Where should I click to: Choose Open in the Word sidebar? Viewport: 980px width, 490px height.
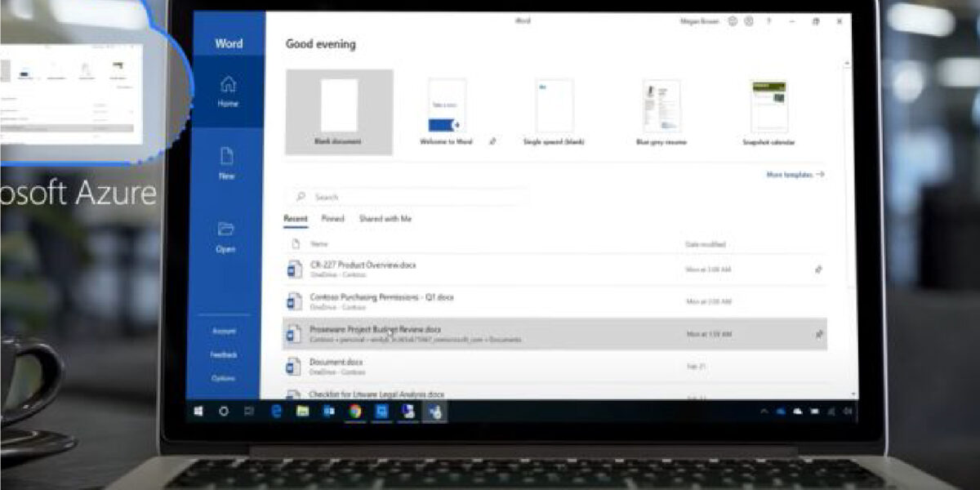pos(226,237)
